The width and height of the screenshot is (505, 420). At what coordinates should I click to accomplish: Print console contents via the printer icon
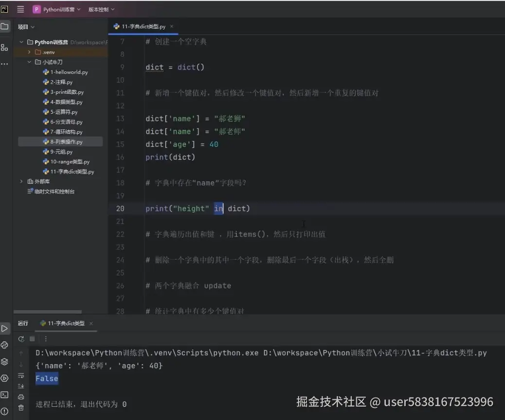21,397
